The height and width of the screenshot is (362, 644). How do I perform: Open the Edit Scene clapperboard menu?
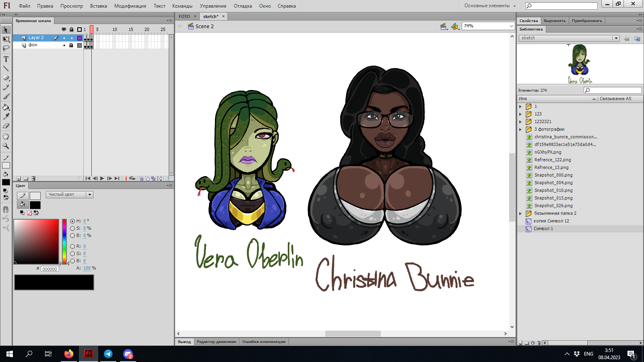[x=444, y=27]
